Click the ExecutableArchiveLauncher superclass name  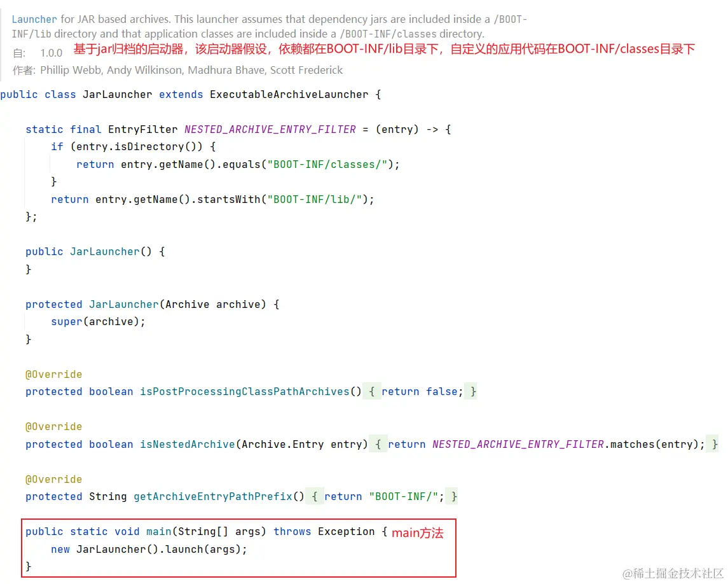pos(289,94)
